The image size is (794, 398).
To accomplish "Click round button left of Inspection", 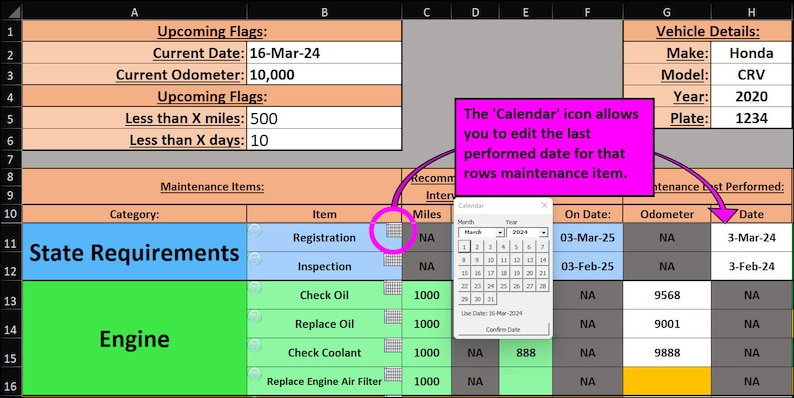I will pyautogui.click(x=255, y=259).
